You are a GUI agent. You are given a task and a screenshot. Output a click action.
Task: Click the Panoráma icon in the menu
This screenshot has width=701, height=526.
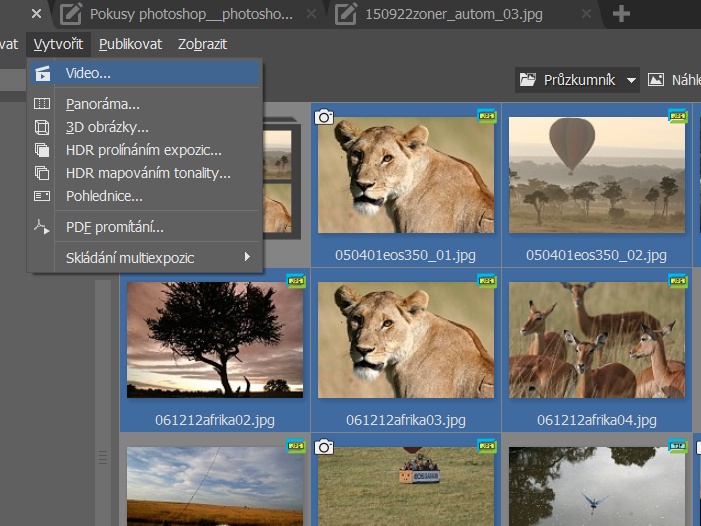click(42, 104)
